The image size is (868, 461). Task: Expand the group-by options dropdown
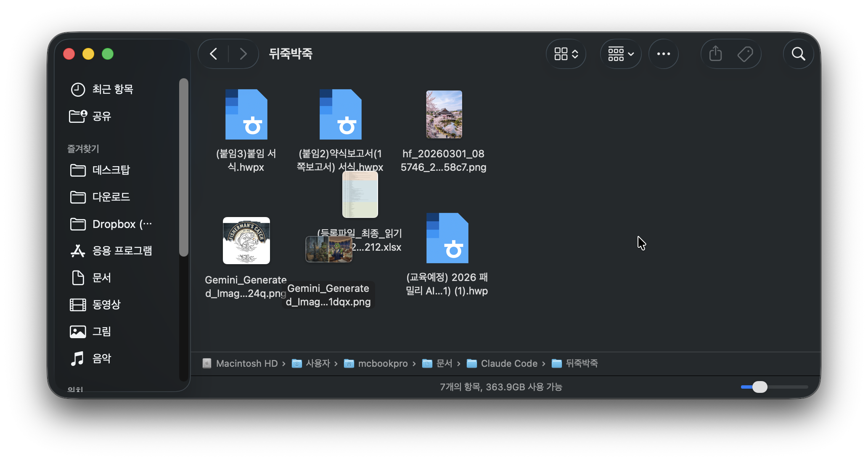pos(621,54)
